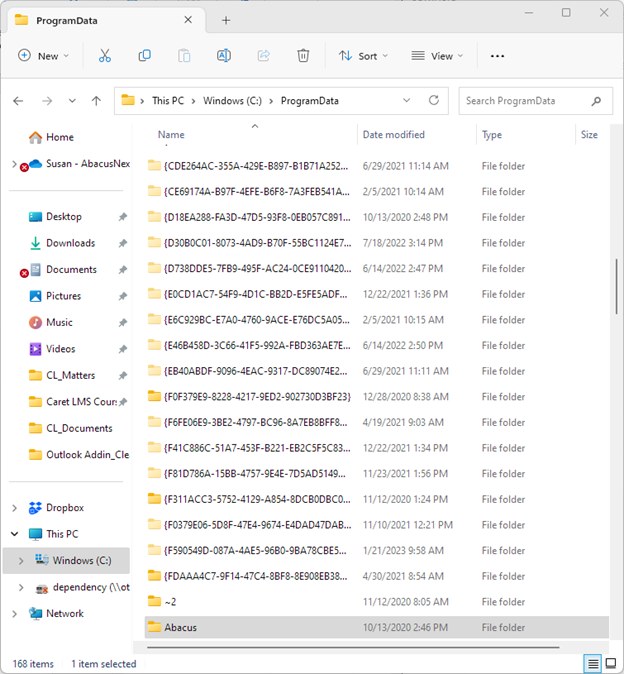The image size is (624, 674).
Task: Switch to details view icon in status bar
Action: click(593, 664)
